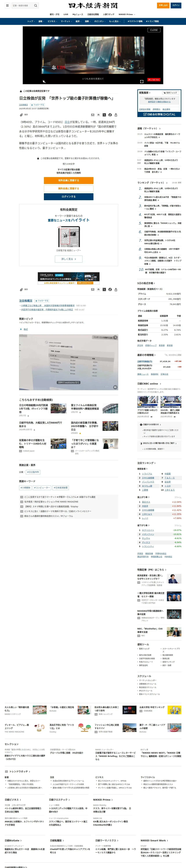
Task: Share article on X icon under headline
Action: pos(104,115)
